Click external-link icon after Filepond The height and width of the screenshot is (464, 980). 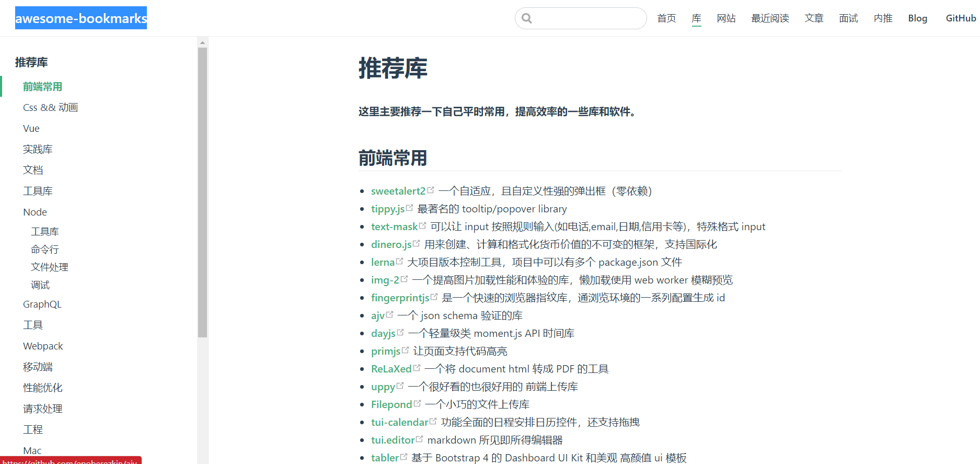click(x=417, y=403)
